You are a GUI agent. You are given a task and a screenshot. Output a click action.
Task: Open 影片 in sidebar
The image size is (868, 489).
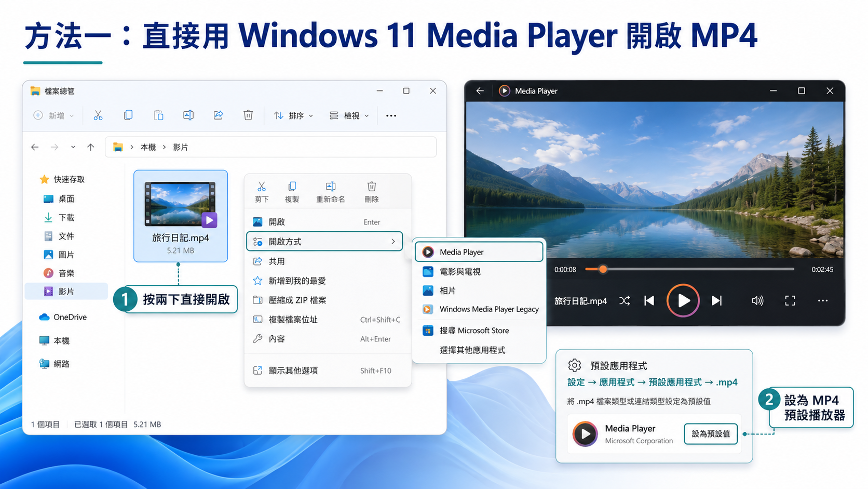click(x=66, y=292)
